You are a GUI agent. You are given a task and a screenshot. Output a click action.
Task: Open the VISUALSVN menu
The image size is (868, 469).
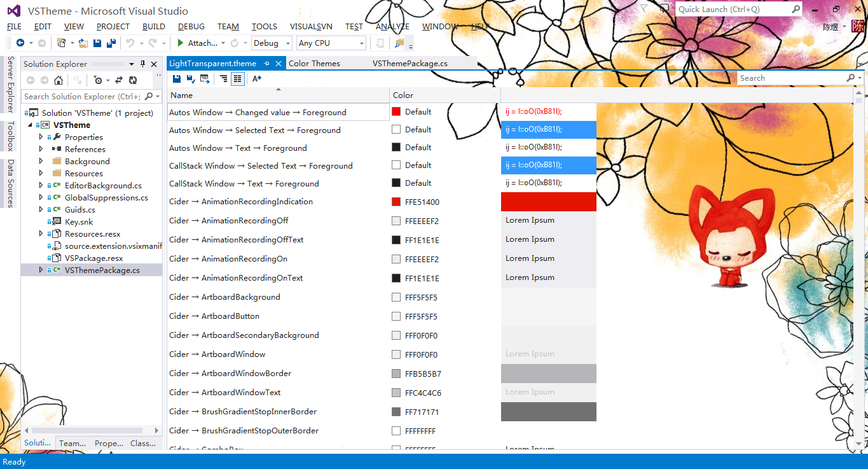click(311, 26)
